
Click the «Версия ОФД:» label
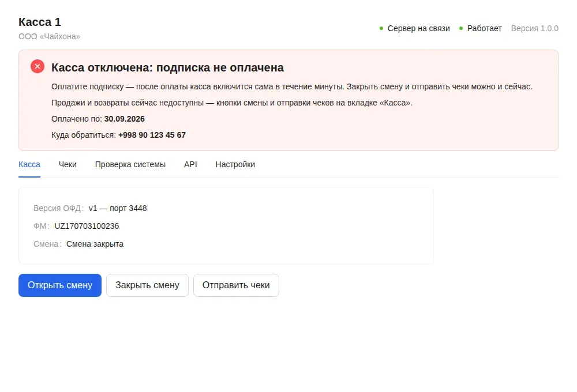pyautogui.click(x=59, y=208)
